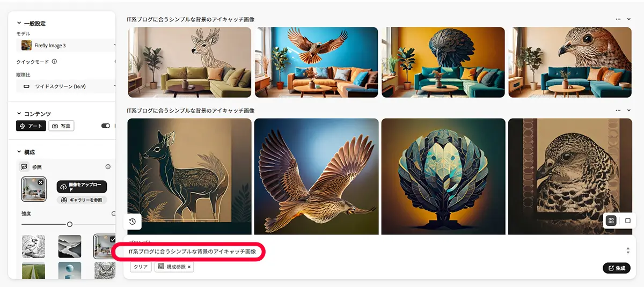Viewport: 644px width, 287px height.
Task: Open the ワイドスクリーン (16:9) aspect ratio dropdown
Action: click(67, 86)
